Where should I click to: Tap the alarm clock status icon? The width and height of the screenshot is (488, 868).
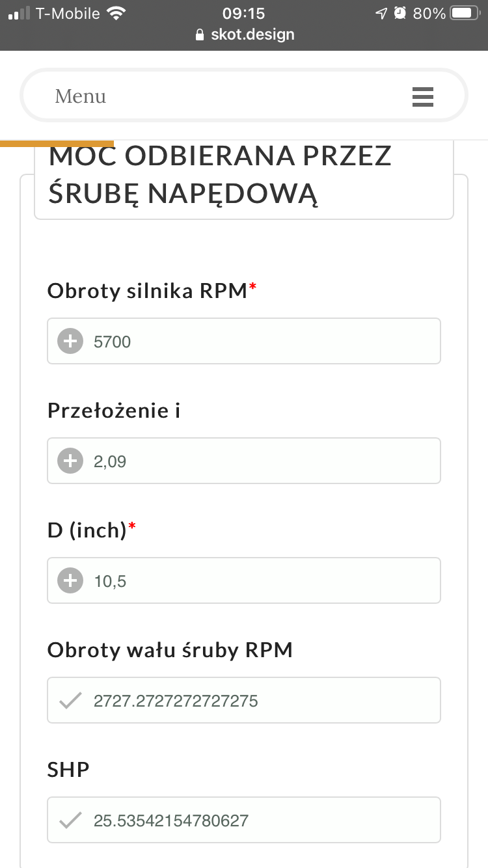click(x=400, y=13)
